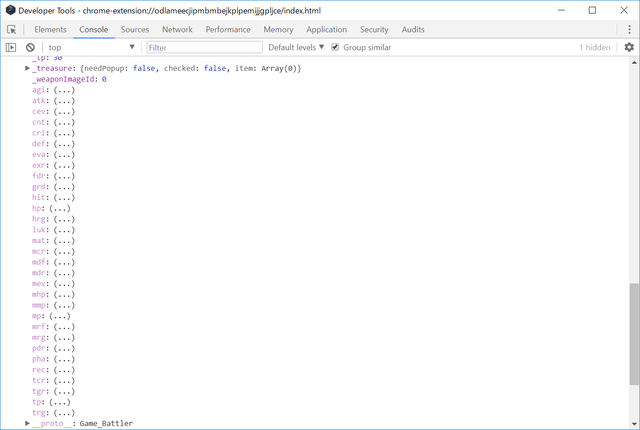The width and height of the screenshot is (640, 430).
Task: Open the Application tab
Action: point(327,29)
